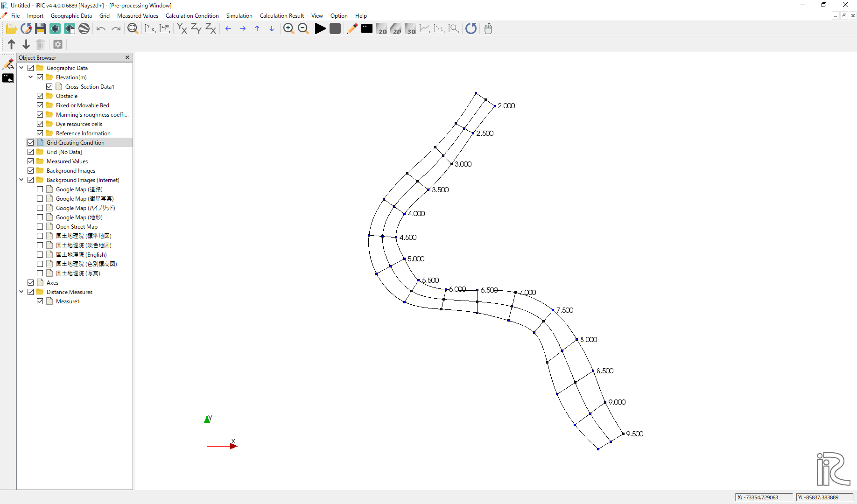Open the Geographic Data menu

coord(71,16)
